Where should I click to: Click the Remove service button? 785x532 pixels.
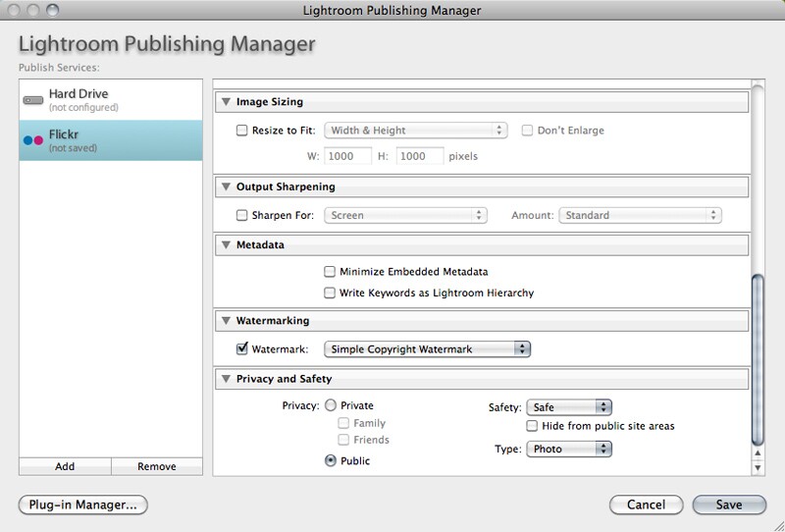(x=157, y=466)
